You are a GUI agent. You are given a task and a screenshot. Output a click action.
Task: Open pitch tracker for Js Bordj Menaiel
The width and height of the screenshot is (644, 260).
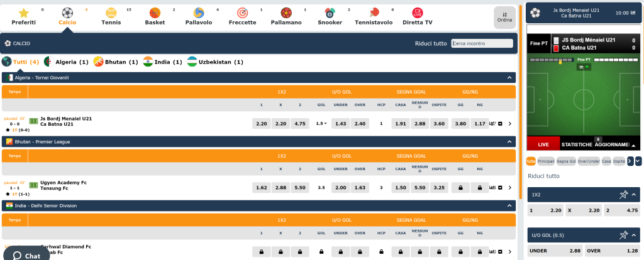(33, 121)
